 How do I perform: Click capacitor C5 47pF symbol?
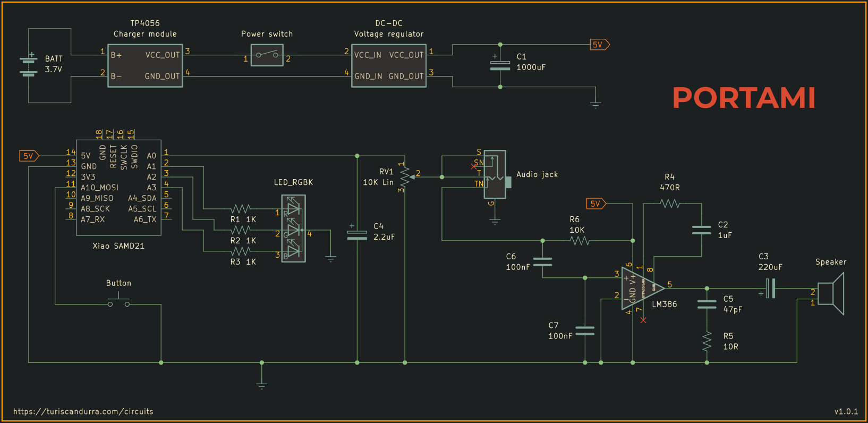click(x=707, y=304)
